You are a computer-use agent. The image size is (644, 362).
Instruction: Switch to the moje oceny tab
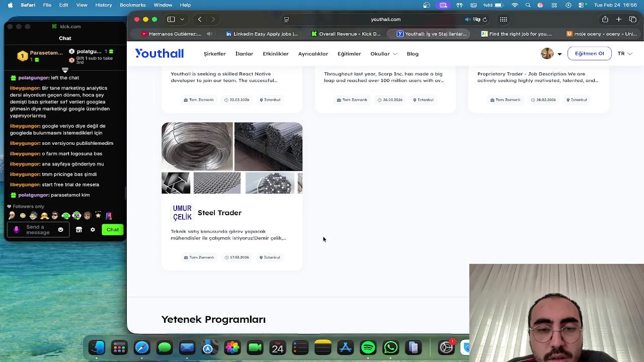[x=602, y=34]
